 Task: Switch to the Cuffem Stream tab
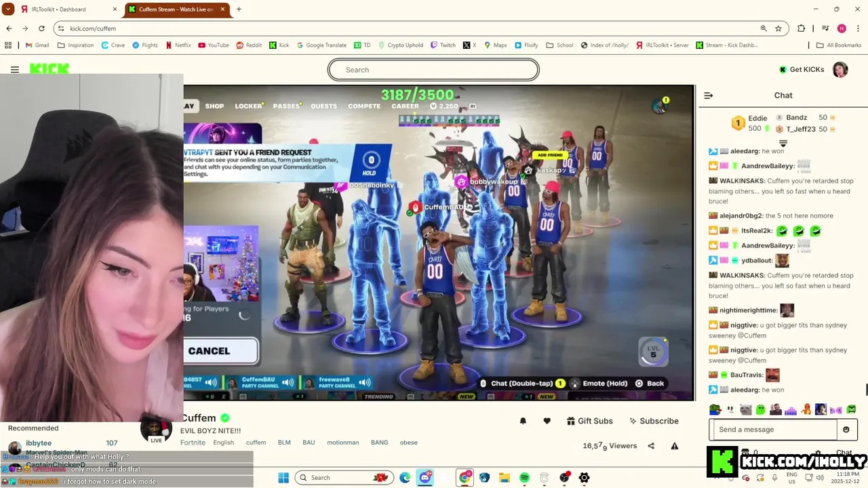176,9
